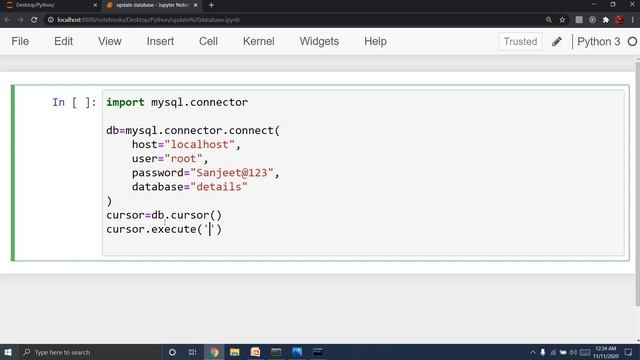Image resolution: width=640 pixels, height=360 pixels.
Task: Close the Desktop/Python browser tab
Action: (95, 5)
